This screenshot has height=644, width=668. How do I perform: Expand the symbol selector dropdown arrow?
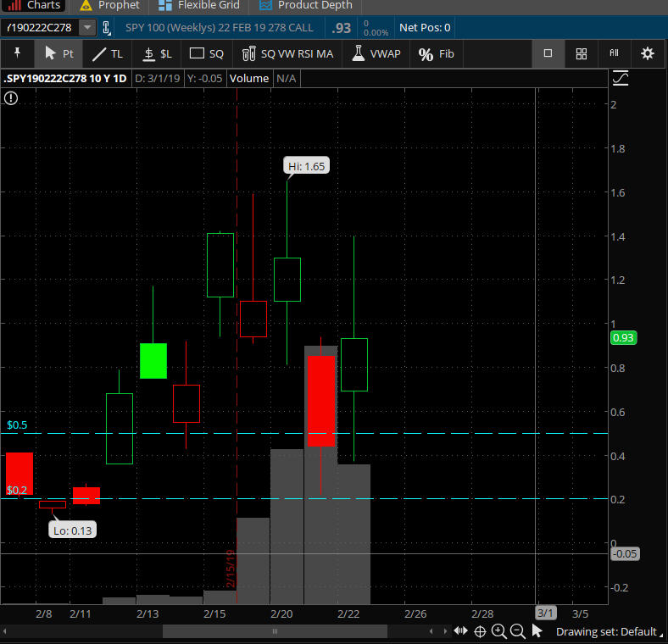click(87, 28)
